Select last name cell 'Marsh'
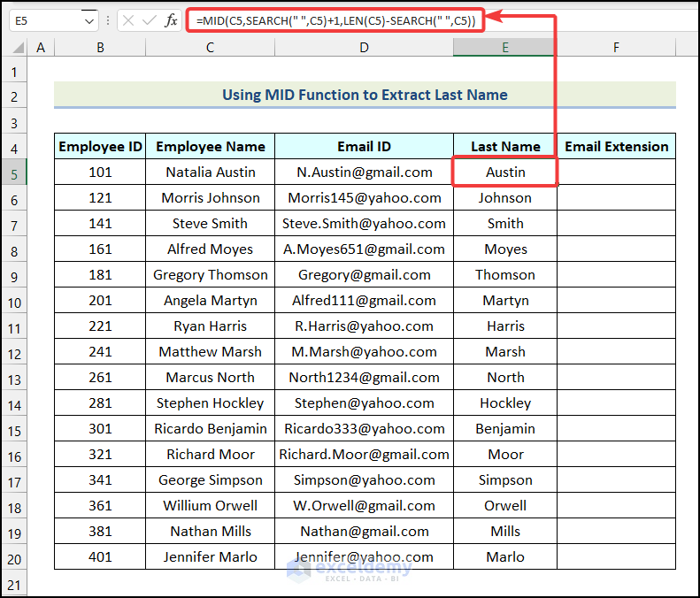This screenshot has height=598, width=700. point(505,352)
